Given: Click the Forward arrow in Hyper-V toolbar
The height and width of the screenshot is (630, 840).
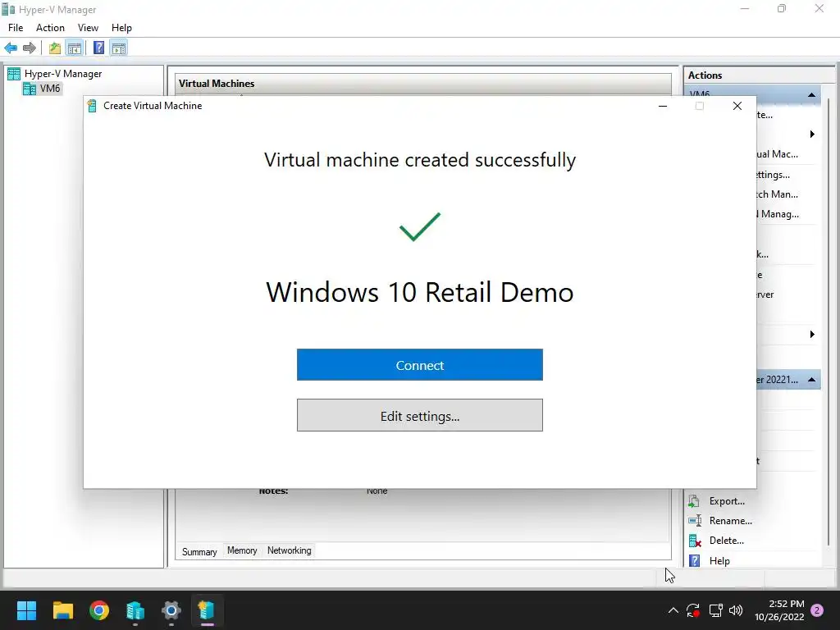Looking at the screenshot, I should 30,48.
